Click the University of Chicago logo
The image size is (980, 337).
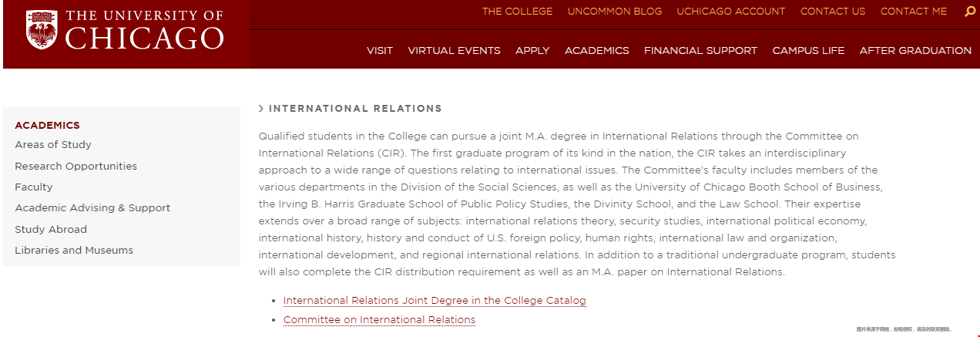pyautogui.click(x=125, y=31)
